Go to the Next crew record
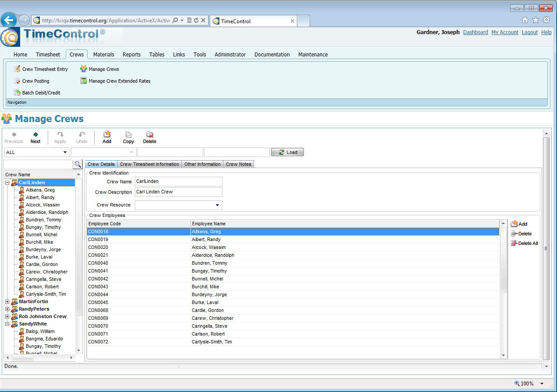 [x=35, y=137]
